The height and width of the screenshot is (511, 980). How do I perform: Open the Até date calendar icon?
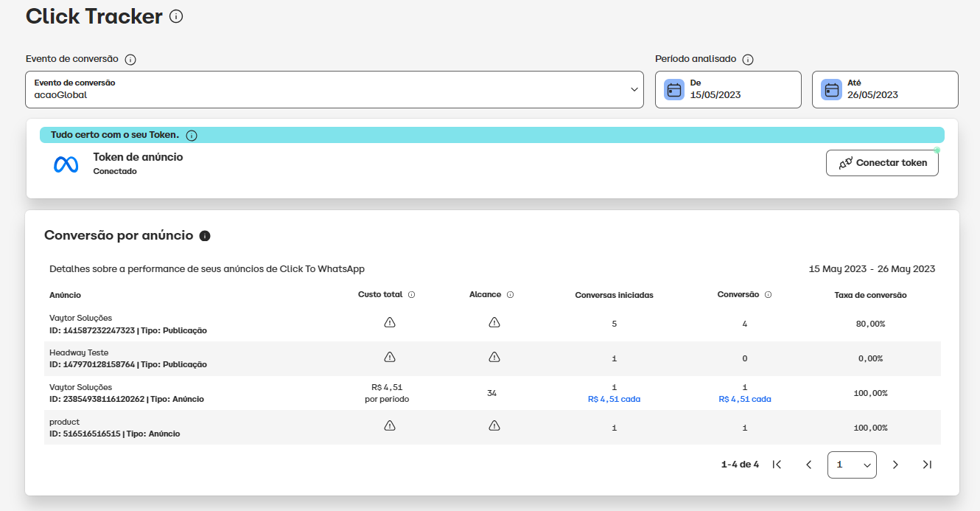[x=832, y=90]
